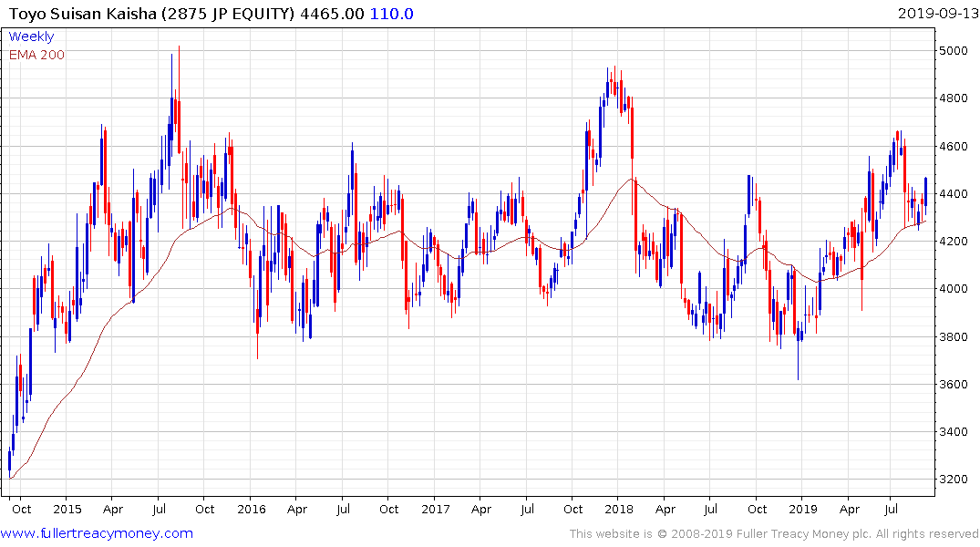Click the 3800 price axis label
Viewport: 980px width, 547px height.
tap(954, 337)
